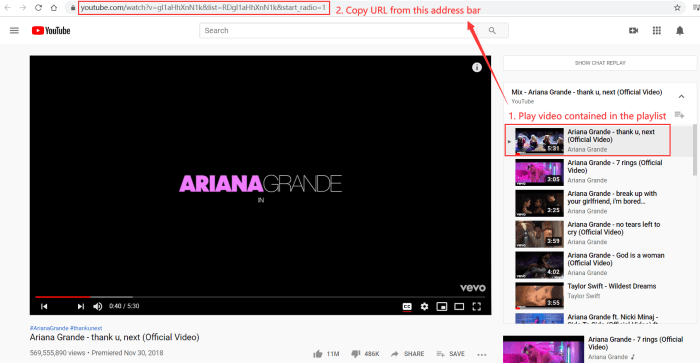Open the notifications bell
The height and width of the screenshot is (363, 700).
point(679,30)
